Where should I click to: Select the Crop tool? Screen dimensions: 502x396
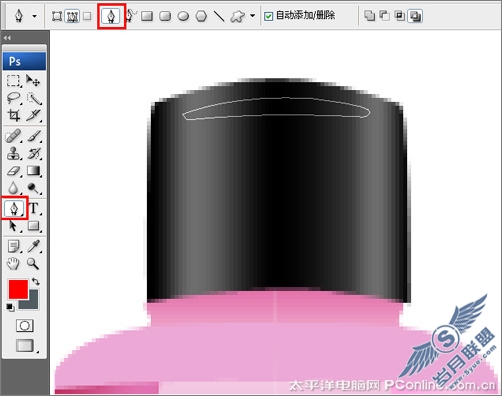tap(13, 115)
